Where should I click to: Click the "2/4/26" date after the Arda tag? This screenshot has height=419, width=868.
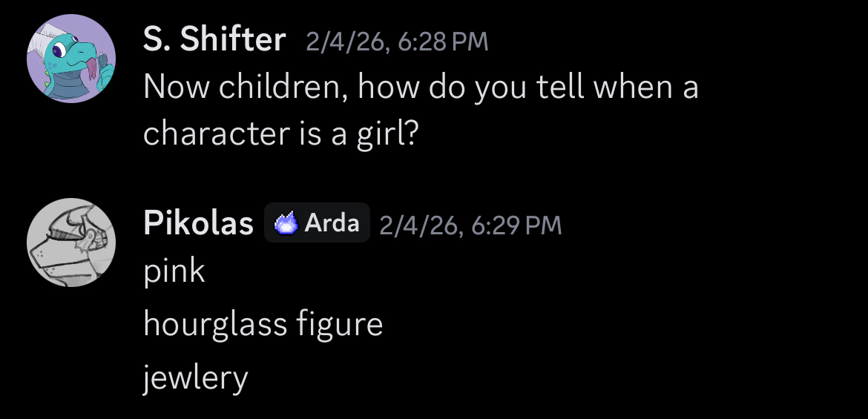click(421, 225)
